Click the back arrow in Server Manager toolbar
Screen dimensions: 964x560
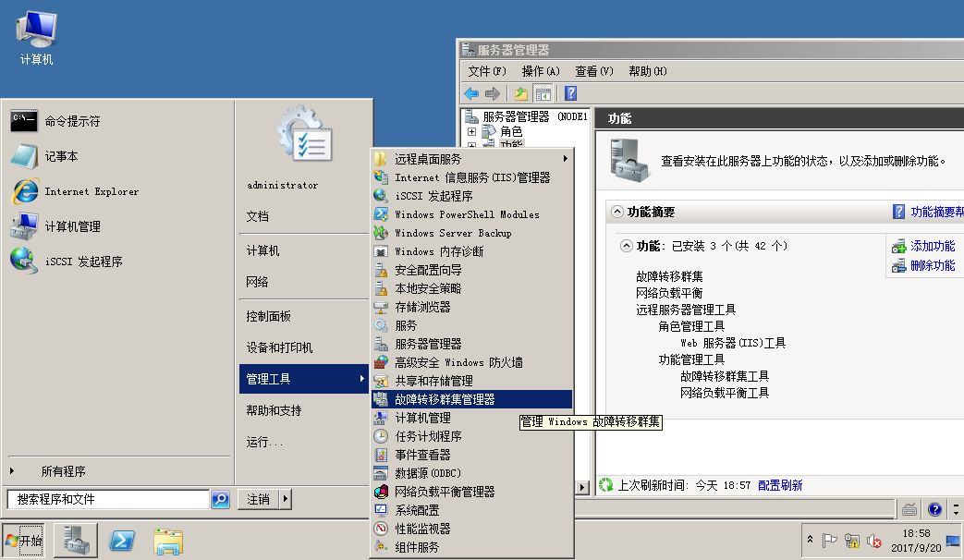[x=470, y=92]
